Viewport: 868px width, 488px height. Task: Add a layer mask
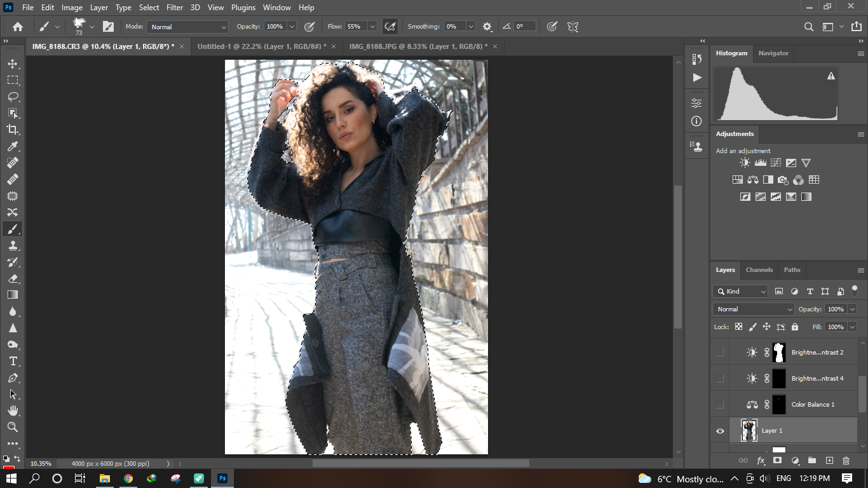[x=777, y=461]
